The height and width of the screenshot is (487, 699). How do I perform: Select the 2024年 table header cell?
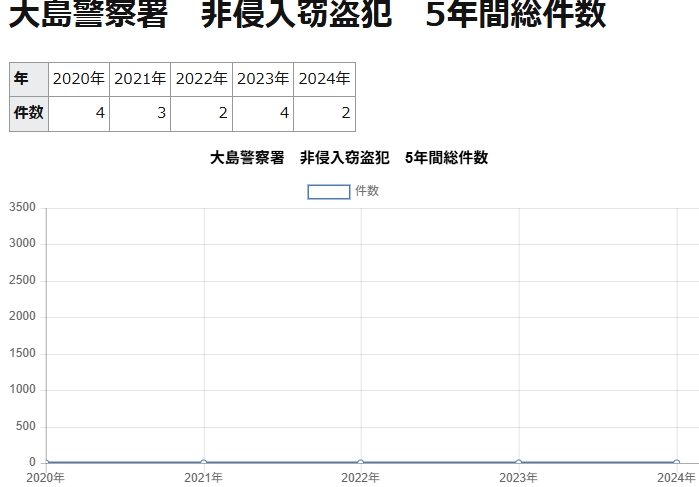325,79
